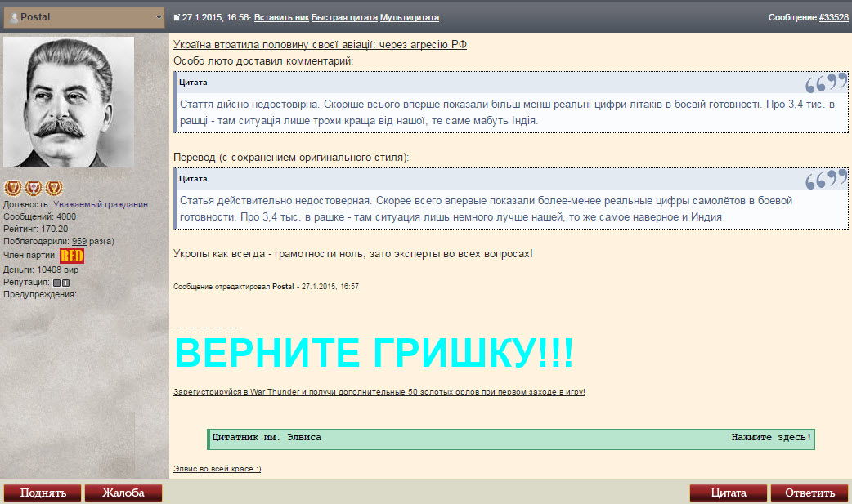The height and width of the screenshot is (504, 852).
Task: Toggle Мультицитата for this post
Action: click(410, 17)
